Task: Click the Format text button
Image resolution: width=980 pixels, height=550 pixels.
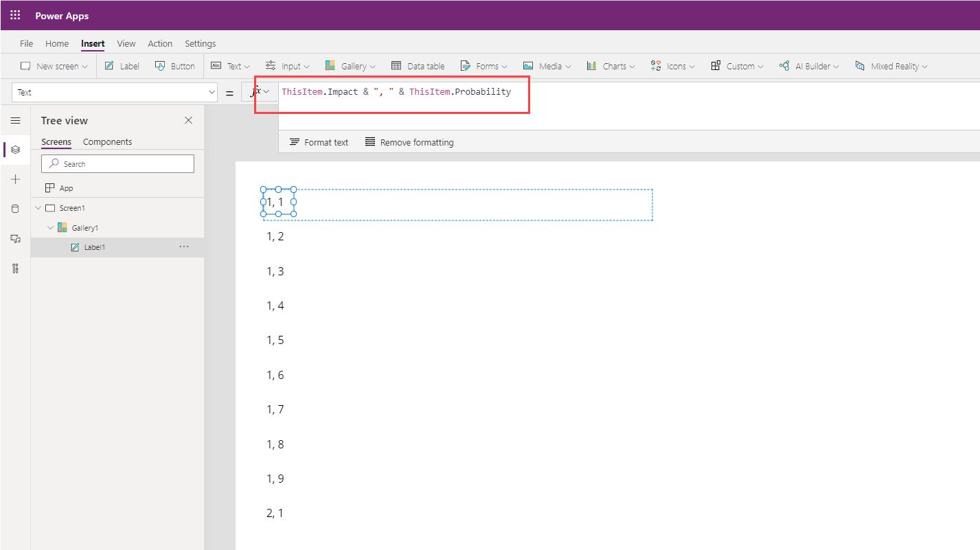Action: 319,142
